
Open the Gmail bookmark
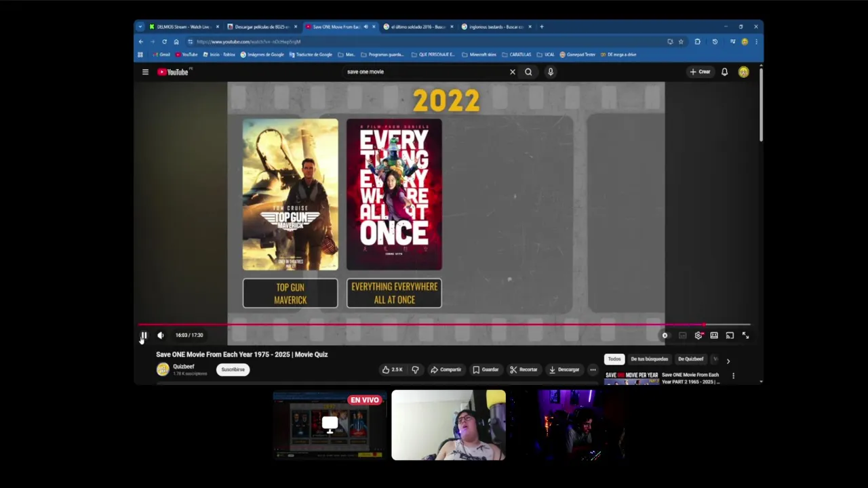[161, 54]
